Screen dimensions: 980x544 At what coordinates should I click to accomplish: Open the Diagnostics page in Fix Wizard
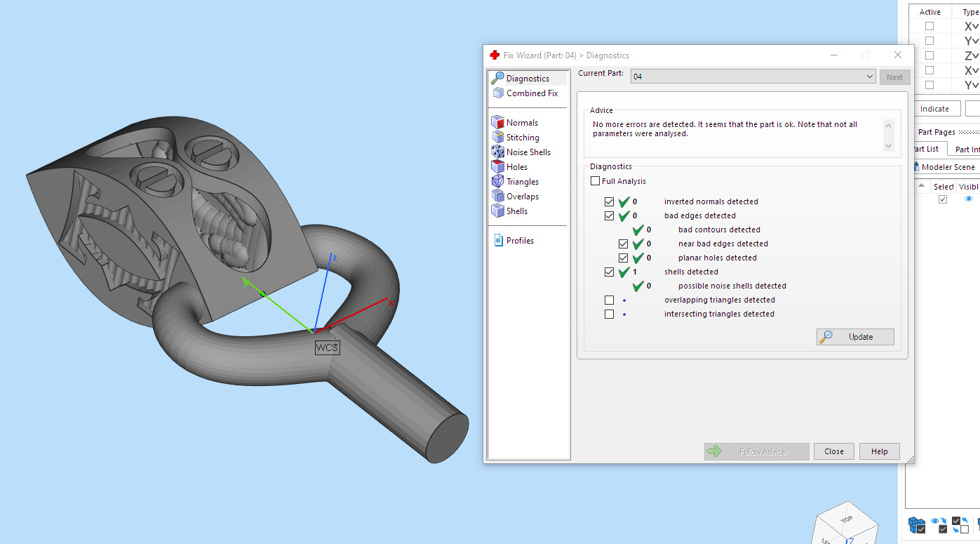point(528,79)
